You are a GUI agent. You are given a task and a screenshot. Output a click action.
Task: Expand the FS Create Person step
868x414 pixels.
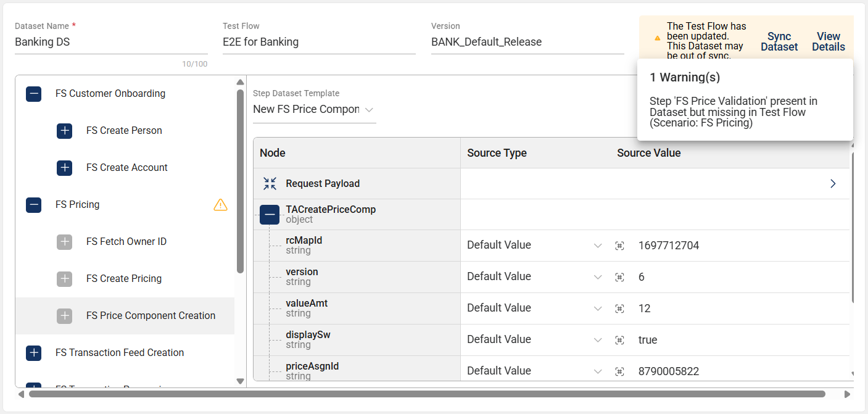65,131
